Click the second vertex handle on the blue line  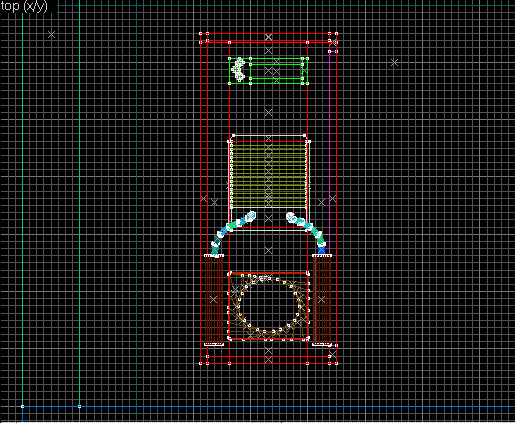[79, 406]
